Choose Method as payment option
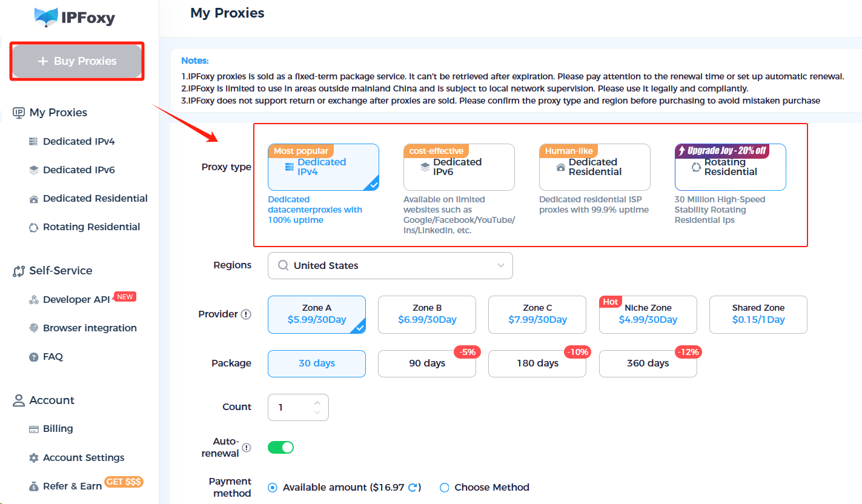The width and height of the screenshot is (862, 504). [444, 487]
